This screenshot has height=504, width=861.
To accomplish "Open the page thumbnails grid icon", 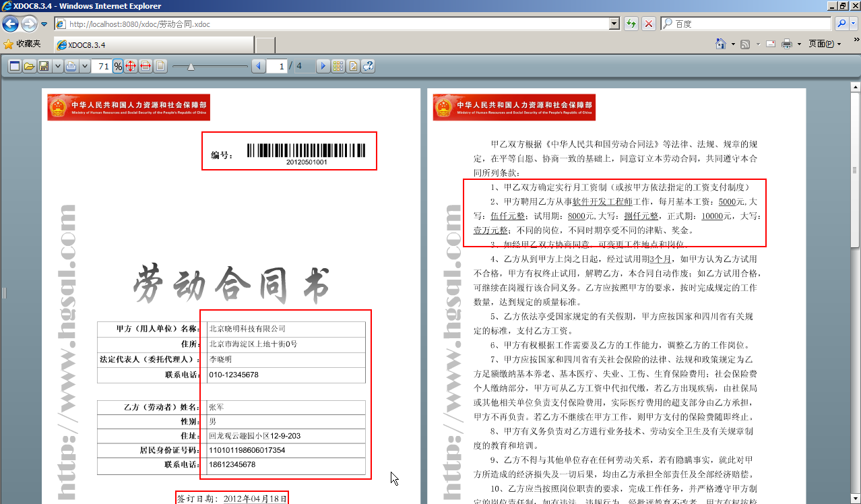I will click(x=338, y=66).
